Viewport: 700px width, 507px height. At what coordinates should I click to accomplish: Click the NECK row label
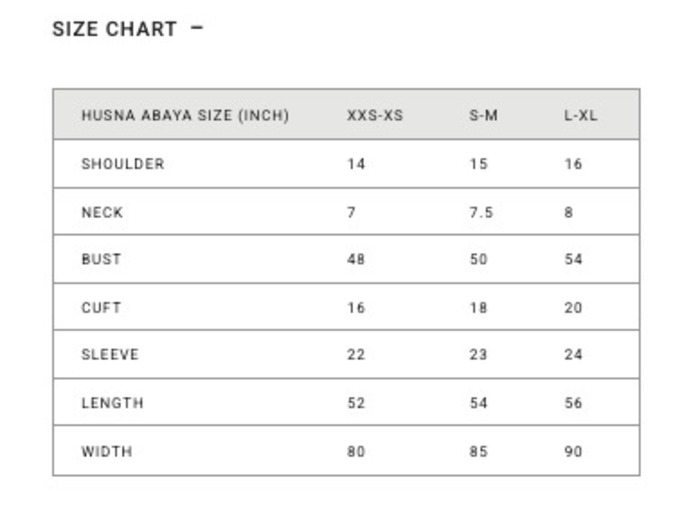pos(102,212)
